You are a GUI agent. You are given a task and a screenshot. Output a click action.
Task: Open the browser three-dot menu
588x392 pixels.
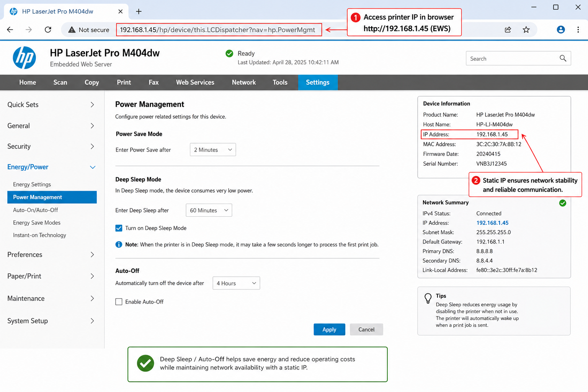(x=578, y=29)
